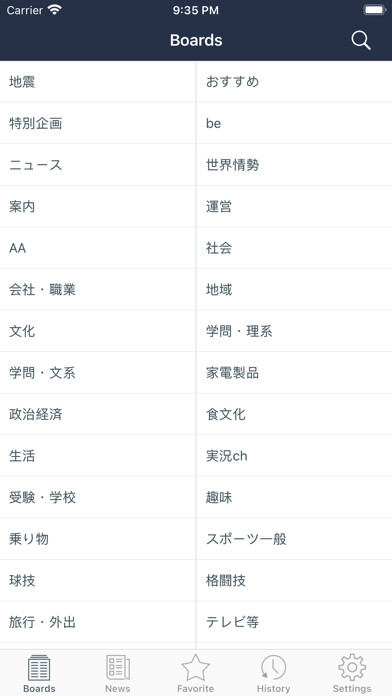Open the 実況ch category
The height and width of the screenshot is (696, 392).
pyautogui.click(x=294, y=456)
